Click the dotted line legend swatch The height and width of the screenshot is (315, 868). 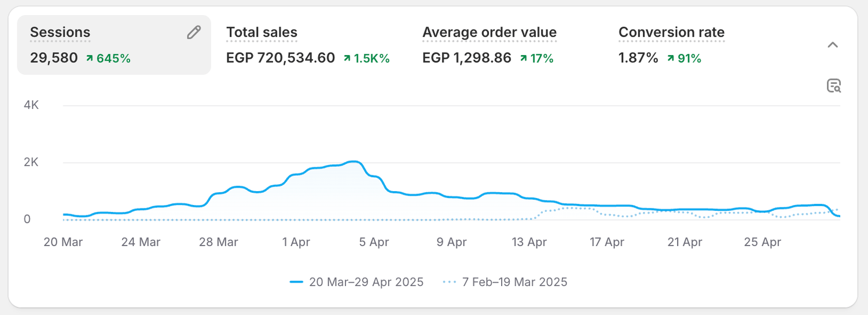click(x=450, y=282)
